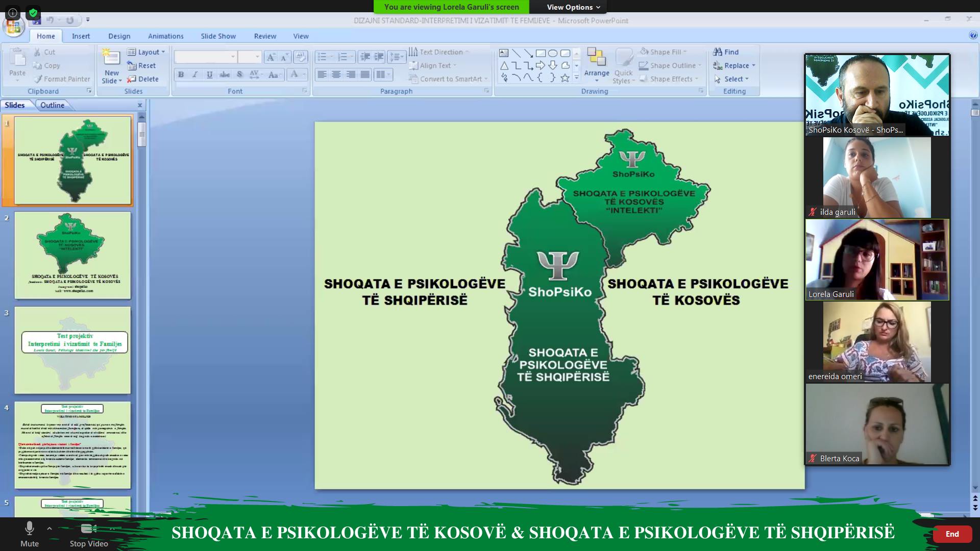Click the Stop Video button
Viewport: 980px width, 551px height.
(89, 534)
